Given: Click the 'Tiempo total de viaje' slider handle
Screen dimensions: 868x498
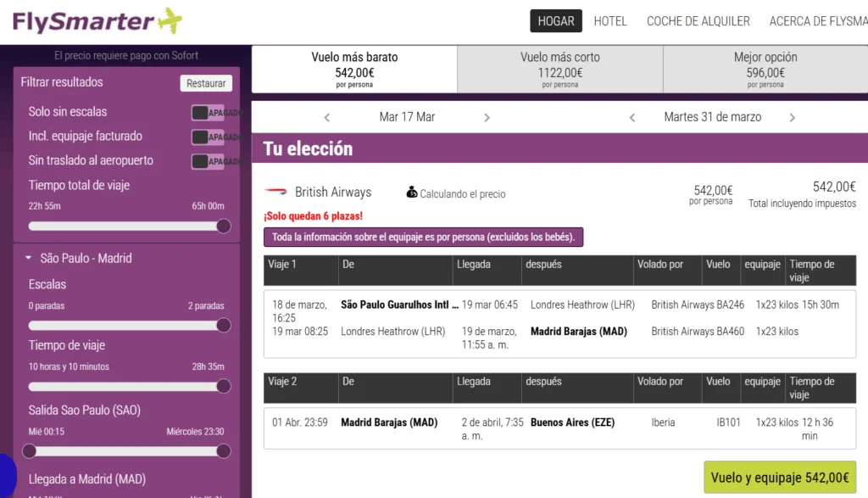Looking at the screenshot, I should click(224, 226).
